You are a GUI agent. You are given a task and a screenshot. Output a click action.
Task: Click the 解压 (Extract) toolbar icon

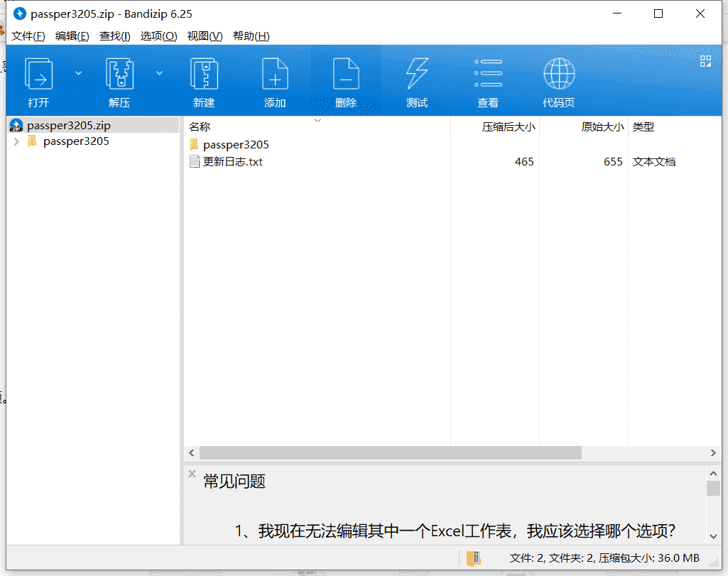(x=119, y=74)
